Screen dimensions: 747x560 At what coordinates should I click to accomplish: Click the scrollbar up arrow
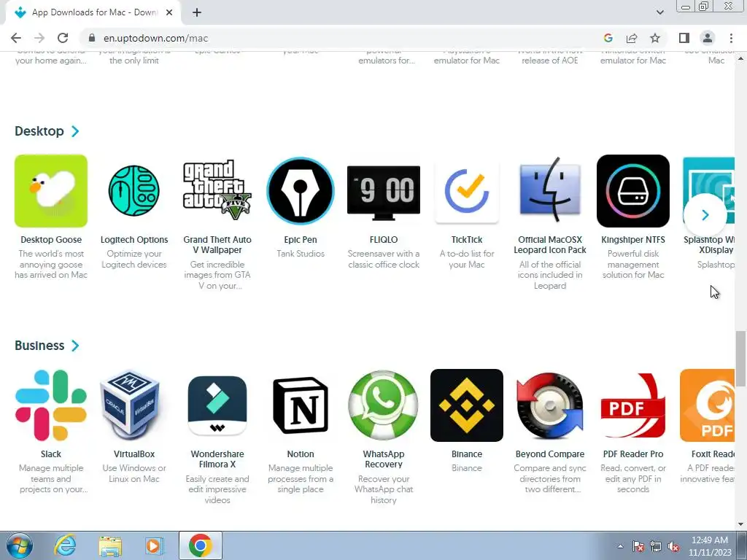(740, 58)
